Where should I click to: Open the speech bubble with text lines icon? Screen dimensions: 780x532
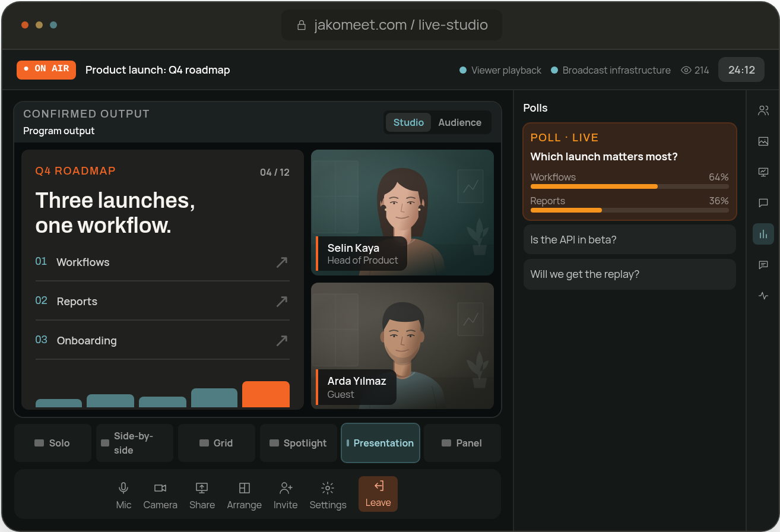pyautogui.click(x=763, y=265)
